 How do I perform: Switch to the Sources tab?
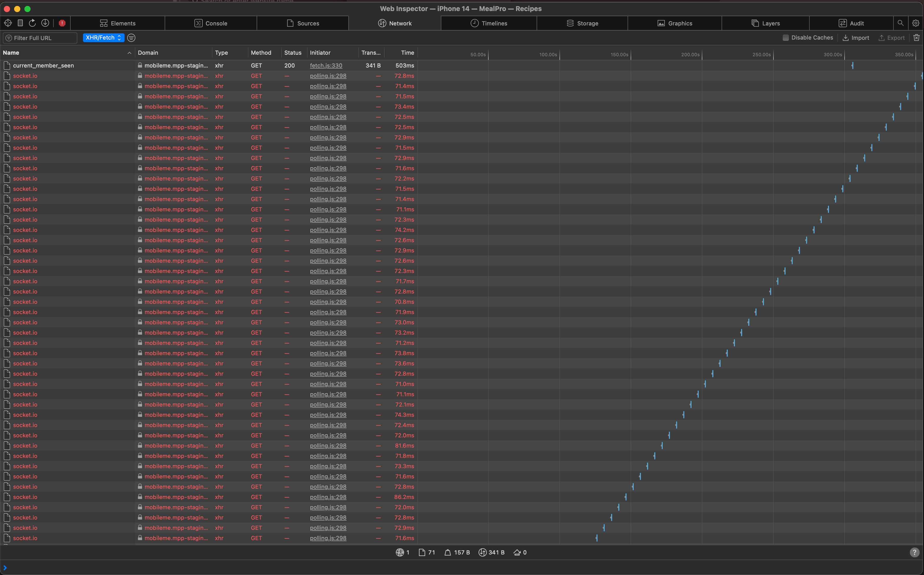point(303,23)
